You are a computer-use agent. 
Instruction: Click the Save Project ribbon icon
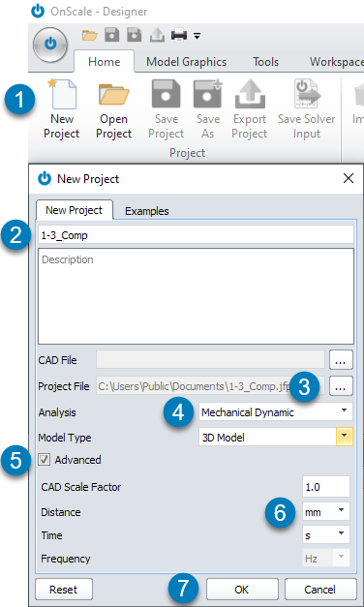point(167,93)
